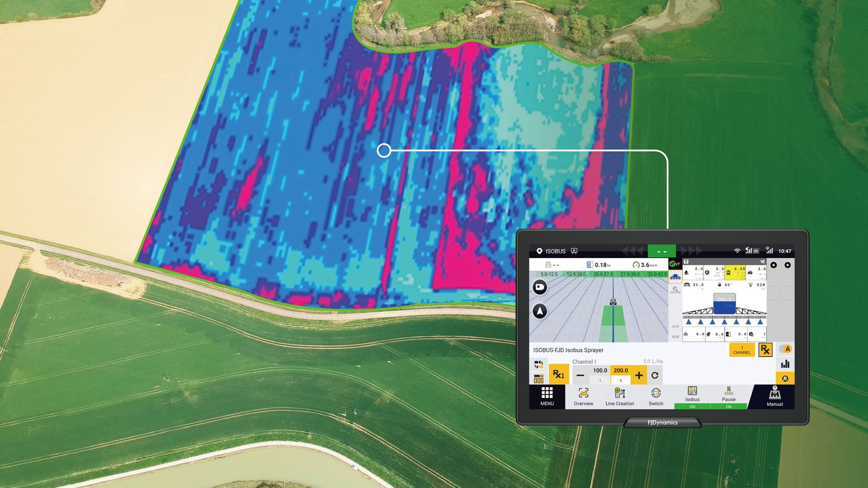Tap the Switch icon

click(656, 396)
